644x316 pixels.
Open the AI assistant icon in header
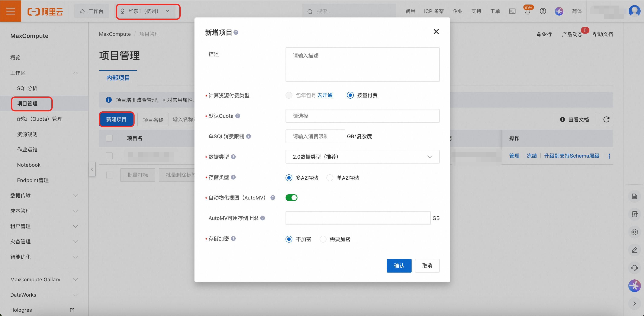[x=559, y=11]
